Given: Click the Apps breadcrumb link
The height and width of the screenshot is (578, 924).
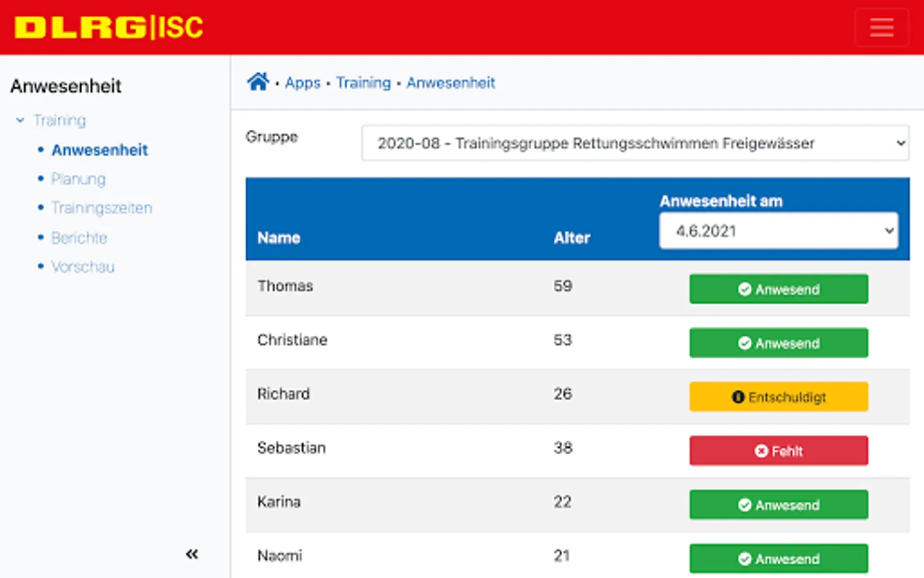Looking at the screenshot, I should [302, 83].
